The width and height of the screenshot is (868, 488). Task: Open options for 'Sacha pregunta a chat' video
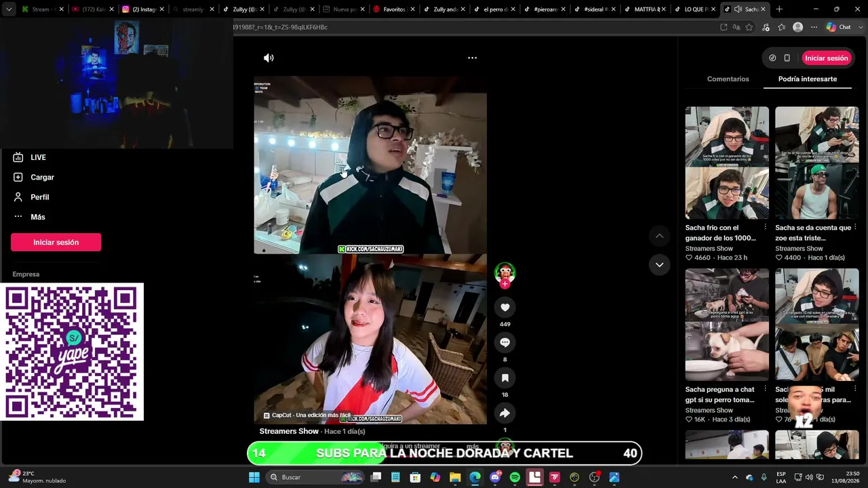766,389
